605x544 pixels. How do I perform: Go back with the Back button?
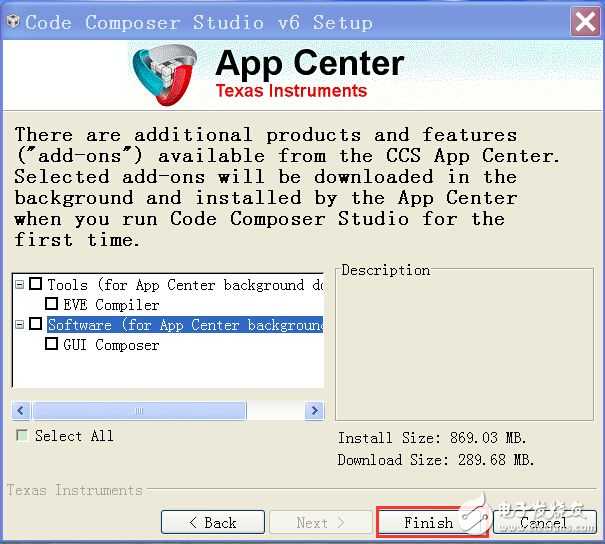tap(213, 522)
